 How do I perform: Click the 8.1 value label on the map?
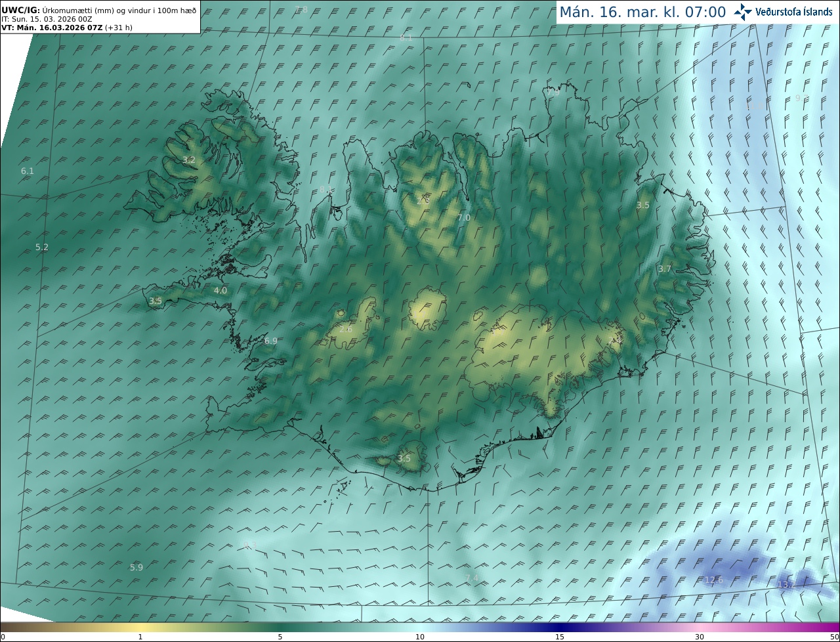click(406, 38)
